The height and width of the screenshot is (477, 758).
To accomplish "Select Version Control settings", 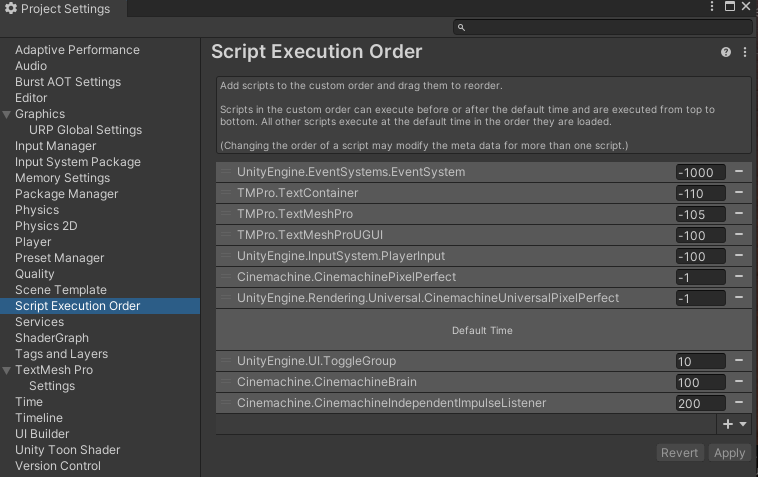I will click(x=58, y=465).
